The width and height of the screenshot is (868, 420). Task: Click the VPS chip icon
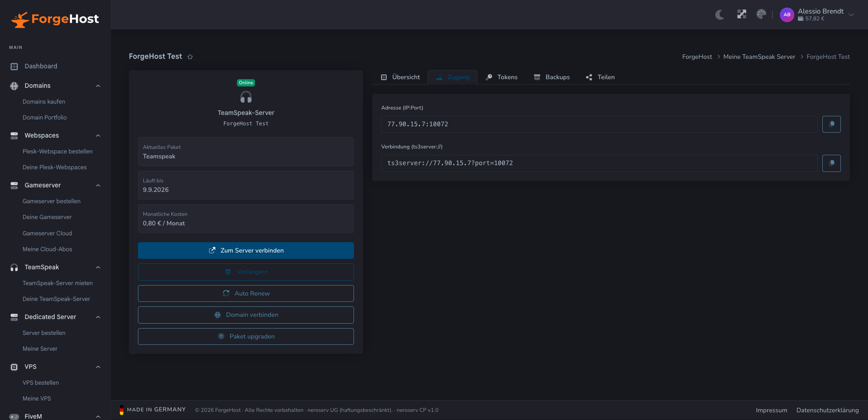[14, 367]
